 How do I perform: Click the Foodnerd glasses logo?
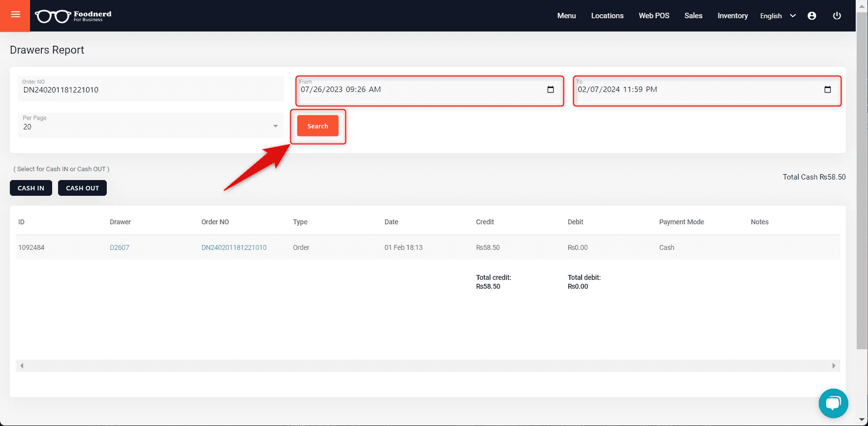pyautogui.click(x=53, y=16)
